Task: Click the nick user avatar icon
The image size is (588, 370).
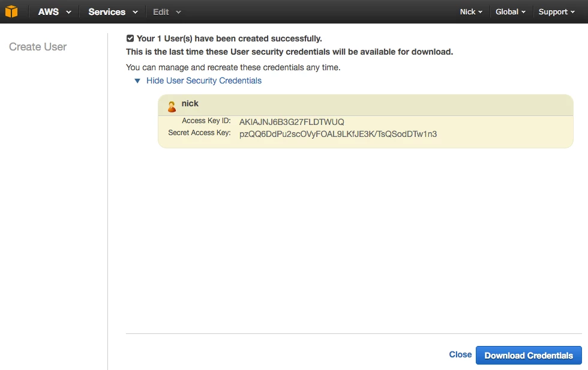Action: coord(172,107)
